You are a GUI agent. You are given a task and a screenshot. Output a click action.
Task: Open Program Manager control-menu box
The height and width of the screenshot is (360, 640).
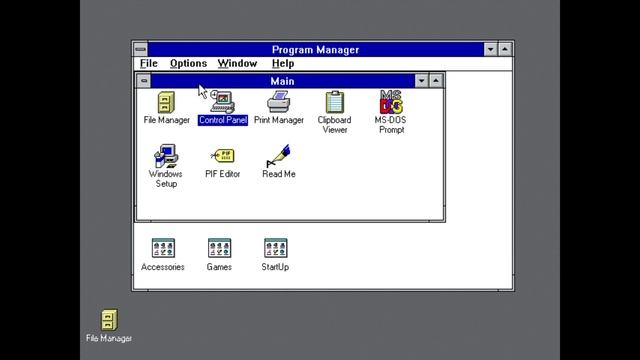(140, 49)
